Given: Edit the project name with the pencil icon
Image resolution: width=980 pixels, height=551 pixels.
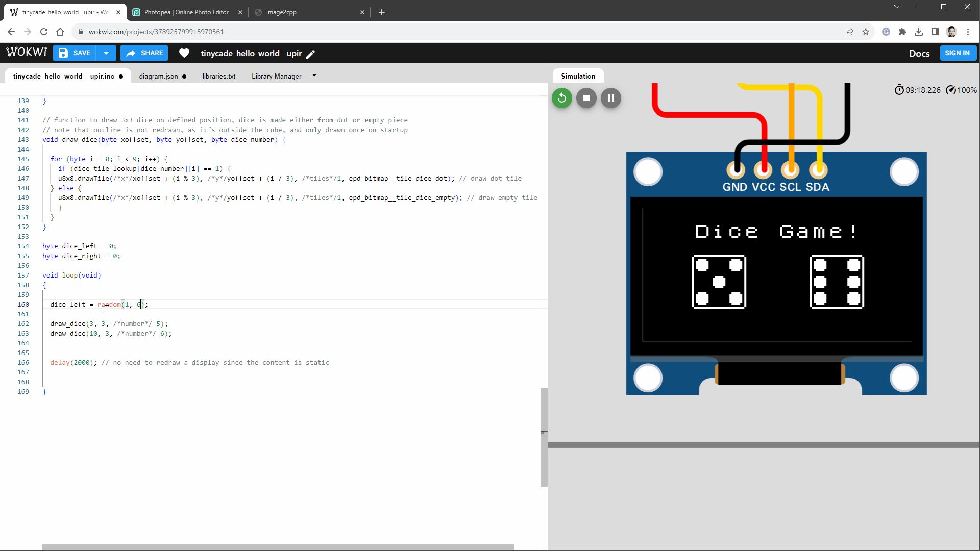Looking at the screenshot, I should (x=311, y=54).
